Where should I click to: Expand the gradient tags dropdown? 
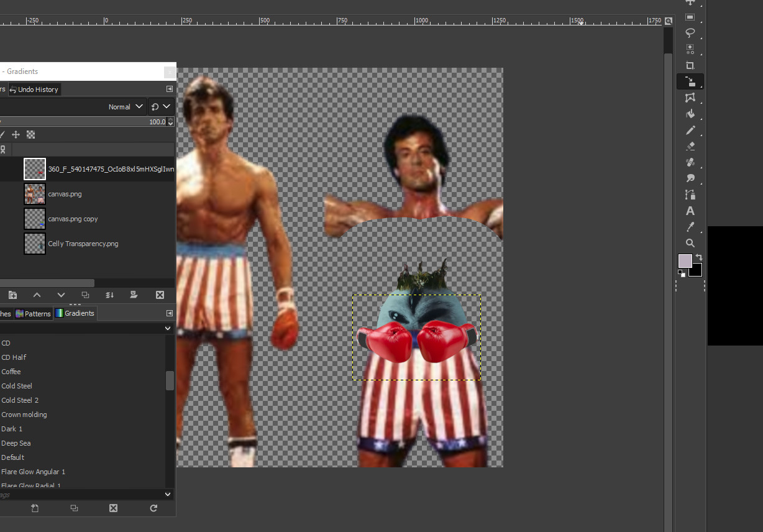pyautogui.click(x=168, y=494)
